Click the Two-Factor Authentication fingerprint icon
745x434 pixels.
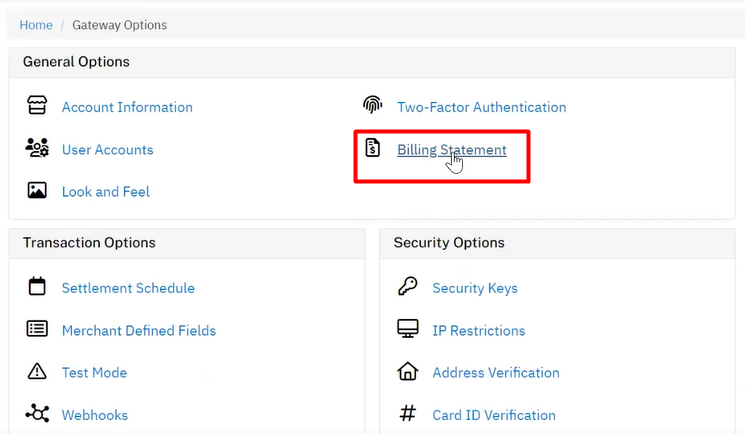pos(372,105)
